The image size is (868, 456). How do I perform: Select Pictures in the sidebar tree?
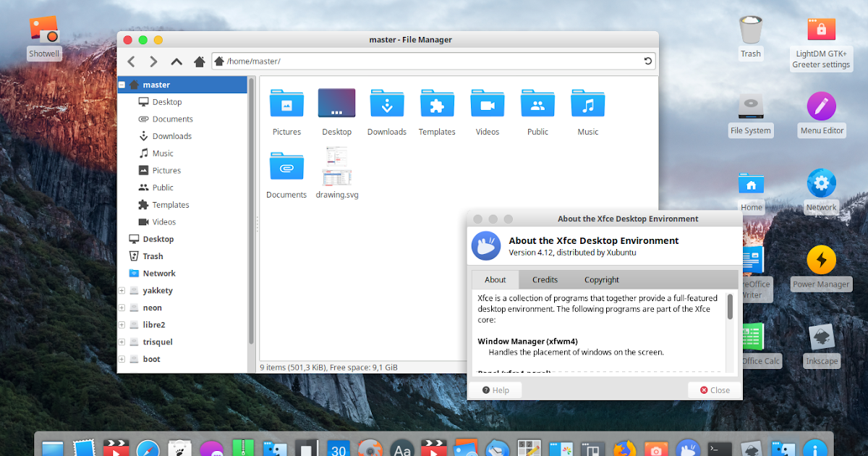(166, 171)
